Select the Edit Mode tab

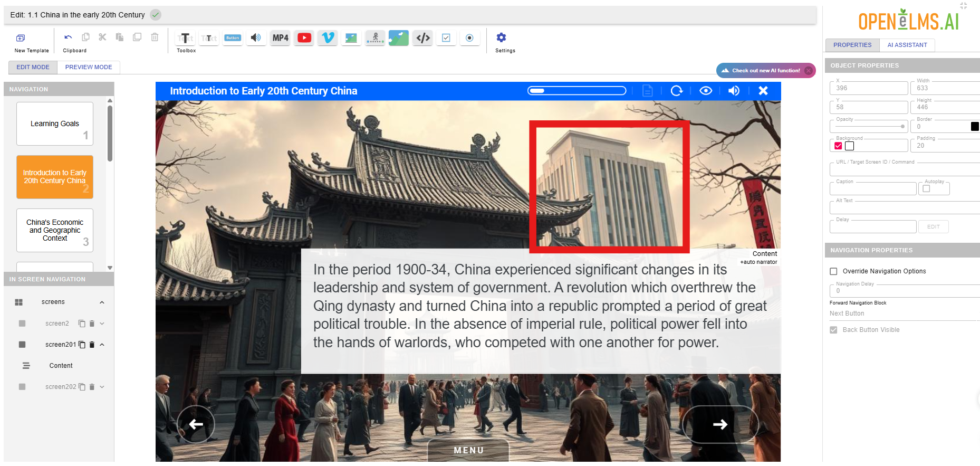click(33, 67)
